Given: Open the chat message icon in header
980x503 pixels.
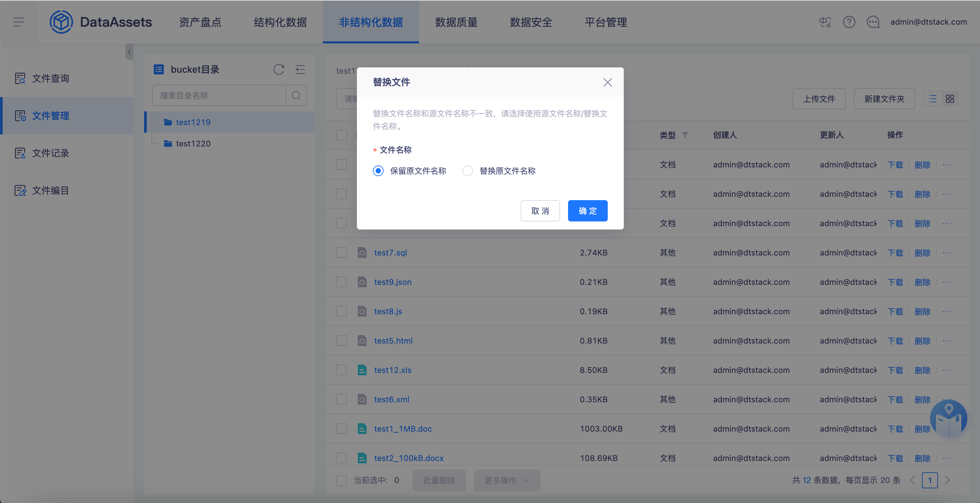Looking at the screenshot, I should click(x=873, y=22).
